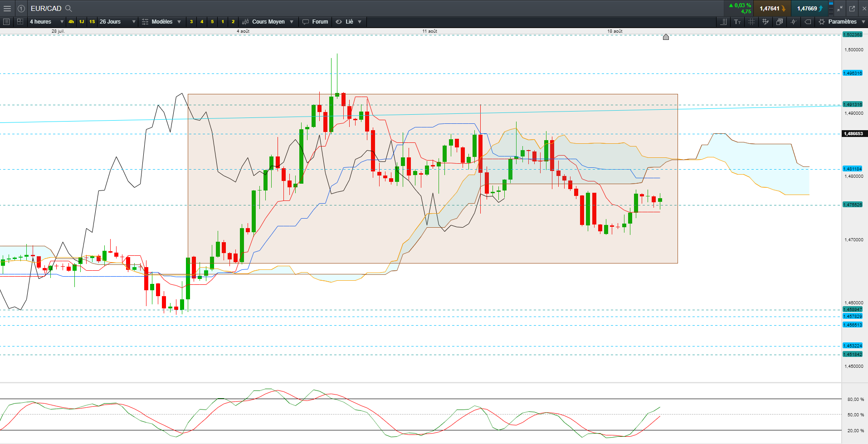Click the price scale alignment icon

point(723,22)
